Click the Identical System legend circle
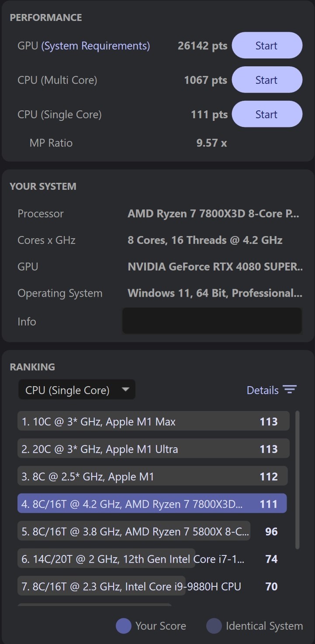Screen dimensions: 315x644 tap(214, 626)
